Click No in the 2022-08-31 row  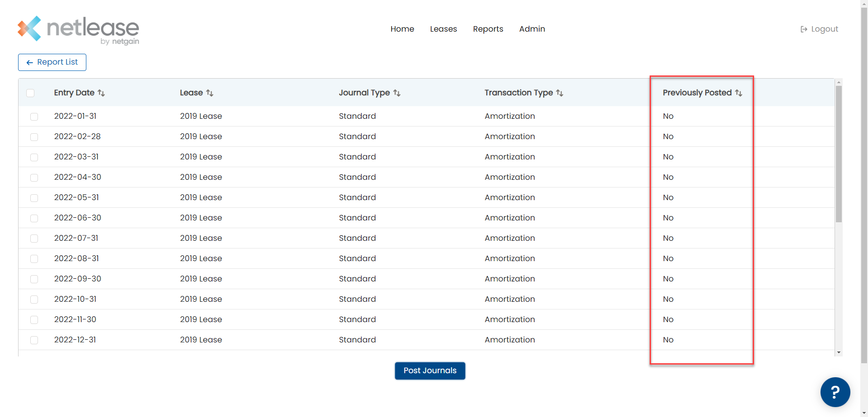[668, 258]
